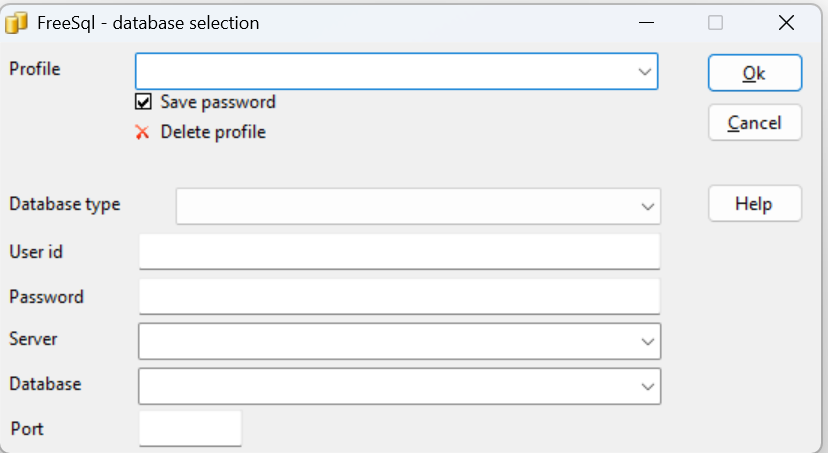Select the Port input box
This screenshot has width=828, height=453.
point(190,429)
